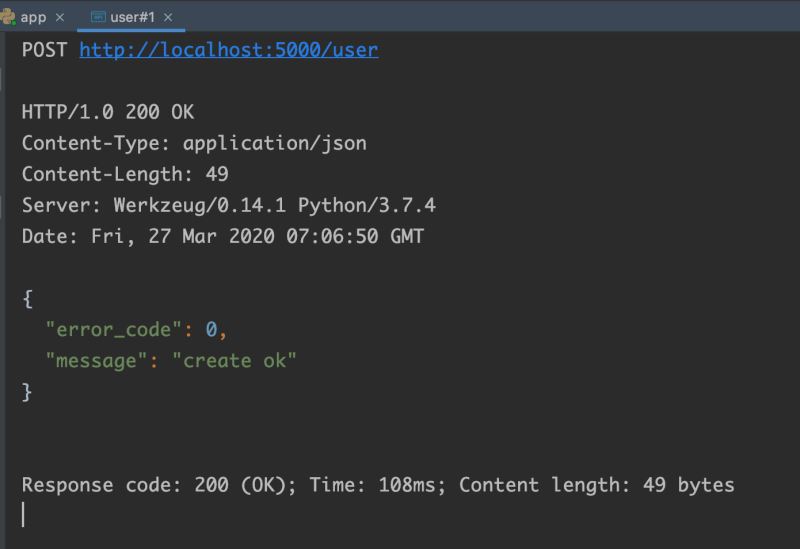
Task: Close the user#1 tab
Action: [167, 18]
